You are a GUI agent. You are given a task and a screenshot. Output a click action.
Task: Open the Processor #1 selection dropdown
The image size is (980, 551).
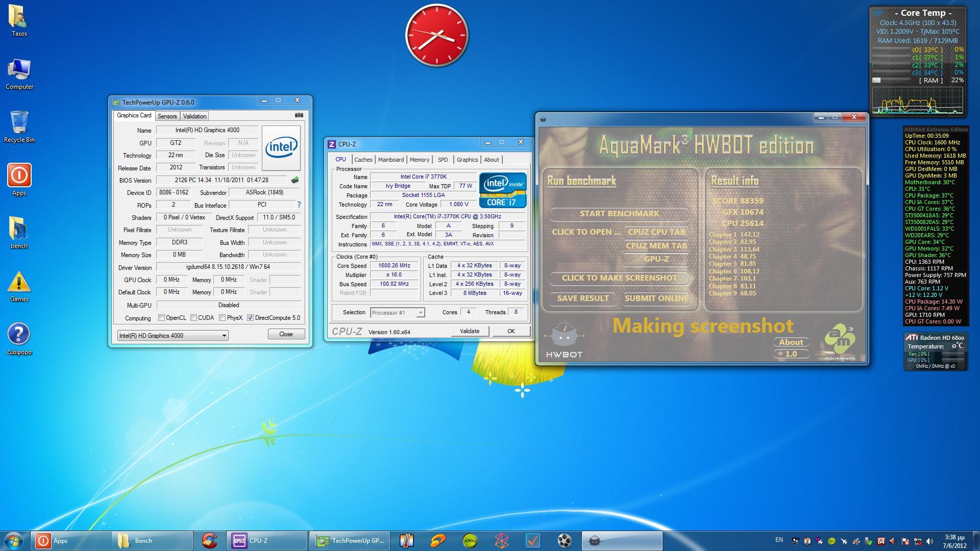(x=398, y=312)
